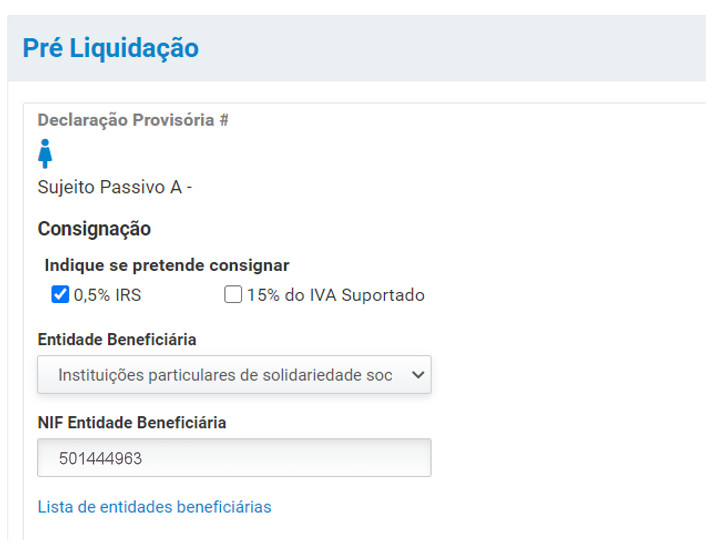The image size is (706, 540).
Task: Click the "Entidade Beneficiária" field label
Action: coord(117,340)
